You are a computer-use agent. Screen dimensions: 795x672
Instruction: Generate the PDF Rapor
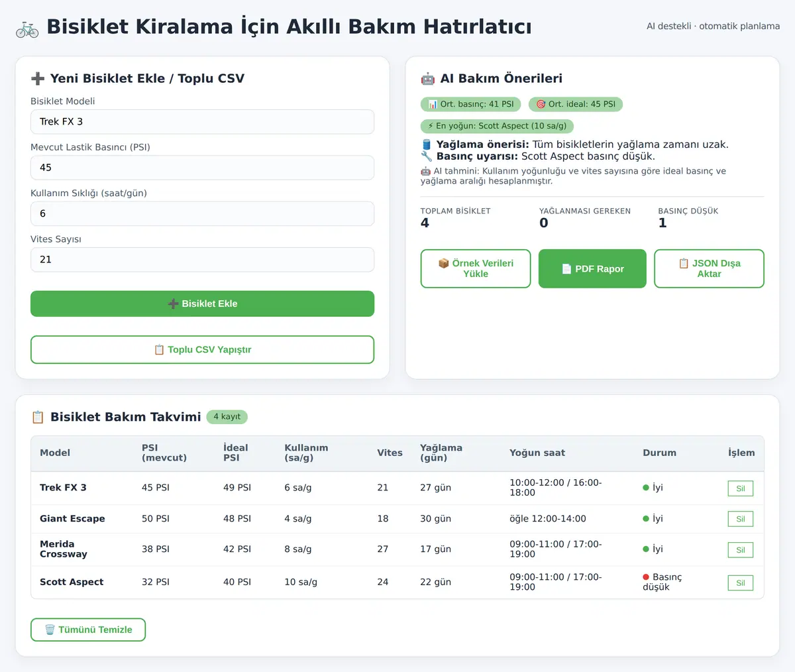[x=592, y=268]
